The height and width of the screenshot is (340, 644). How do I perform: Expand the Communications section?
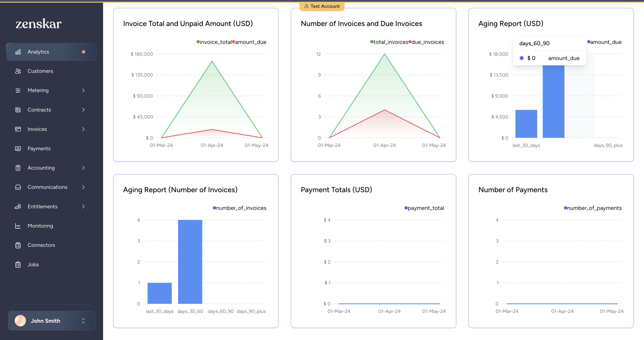coord(83,187)
